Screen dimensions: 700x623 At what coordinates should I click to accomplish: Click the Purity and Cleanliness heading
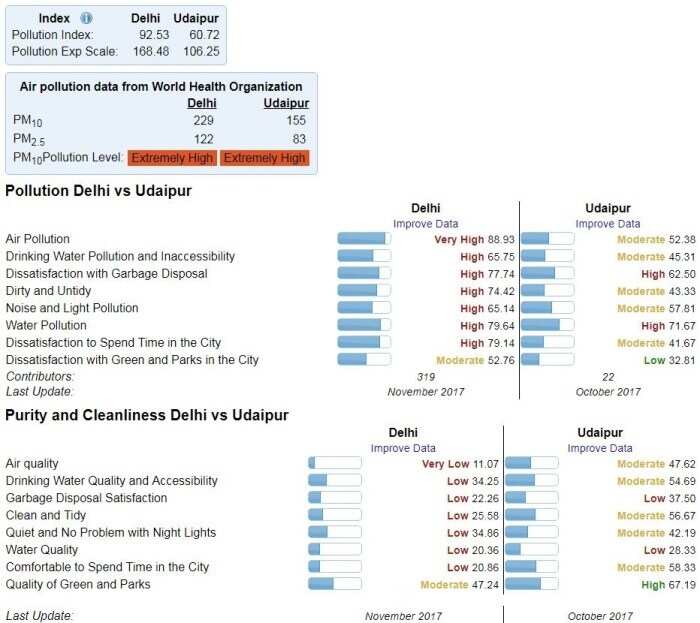[x=146, y=415]
